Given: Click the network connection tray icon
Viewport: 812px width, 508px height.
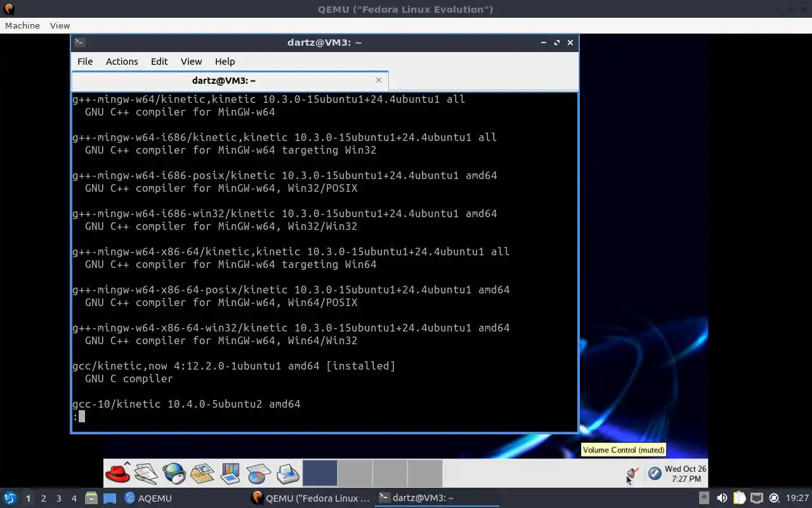Looking at the screenshot, I should [x=756, y=498].
